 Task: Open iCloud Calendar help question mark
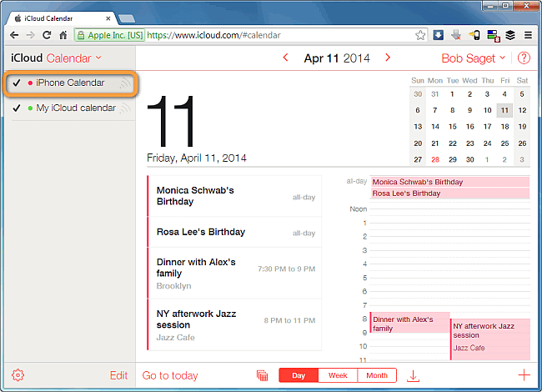(524, 58)
